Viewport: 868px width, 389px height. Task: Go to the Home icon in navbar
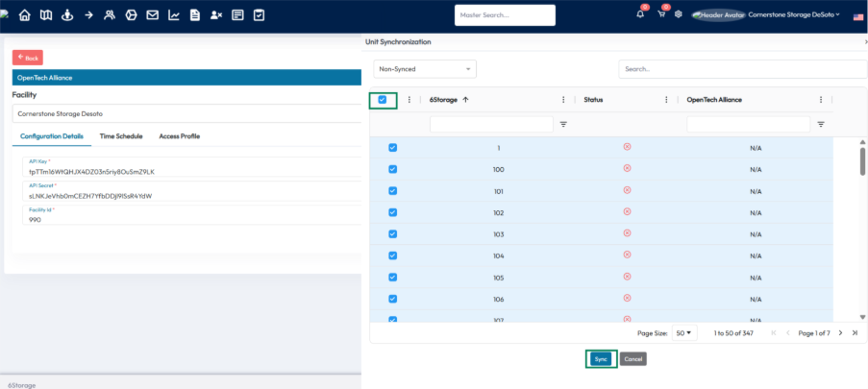[25, 15]
